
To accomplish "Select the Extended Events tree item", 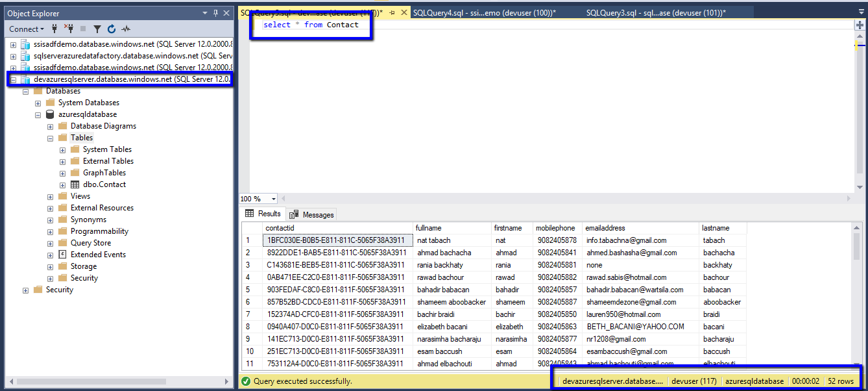I will pyautogui.click(x=98, y=255).
